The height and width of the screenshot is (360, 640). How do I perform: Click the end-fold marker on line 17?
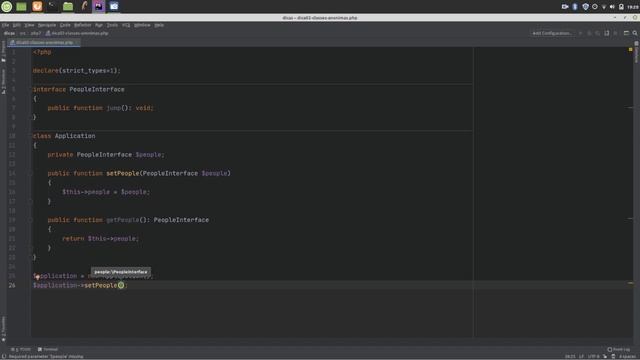[x=31, y=201]
